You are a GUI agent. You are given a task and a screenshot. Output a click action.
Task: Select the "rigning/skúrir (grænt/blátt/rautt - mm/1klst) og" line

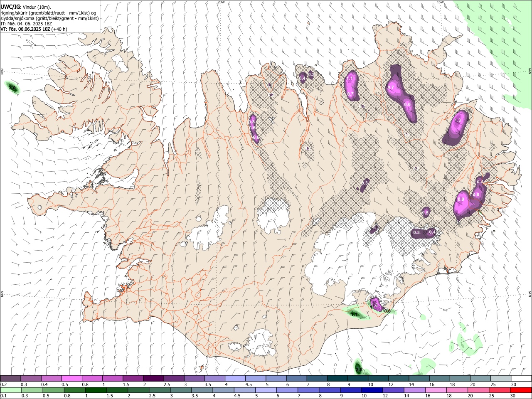[x=48, y=13]
